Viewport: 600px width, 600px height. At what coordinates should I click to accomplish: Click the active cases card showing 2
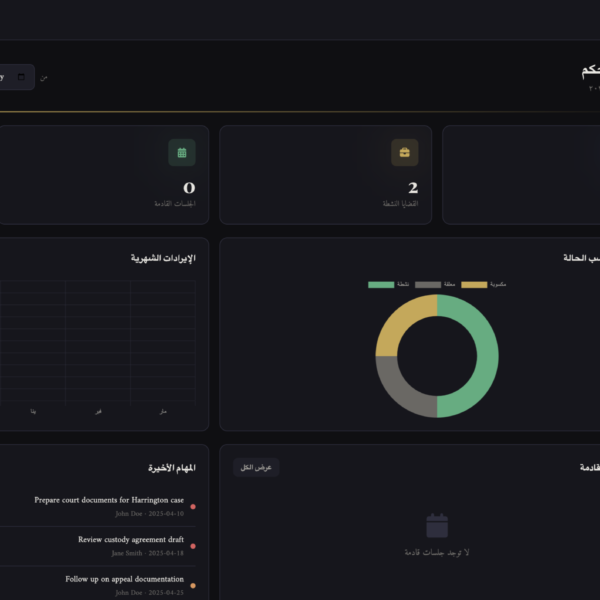325,175
